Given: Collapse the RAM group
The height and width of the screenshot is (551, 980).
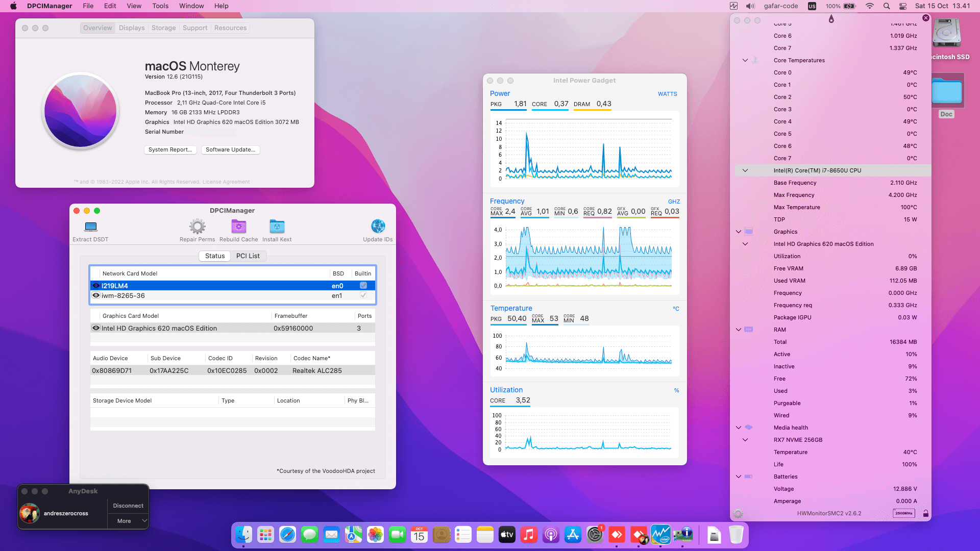Looking at the screenshot, I should coord(739,330).
